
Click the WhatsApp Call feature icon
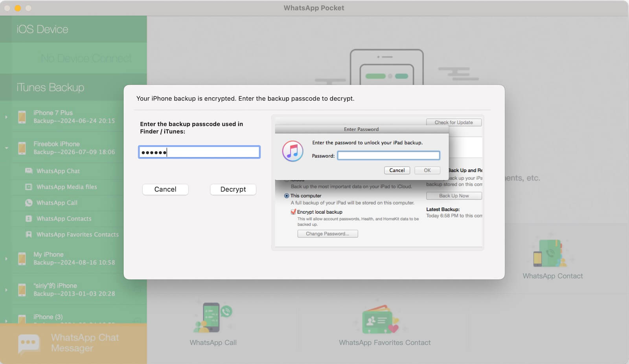coord(213,318)
